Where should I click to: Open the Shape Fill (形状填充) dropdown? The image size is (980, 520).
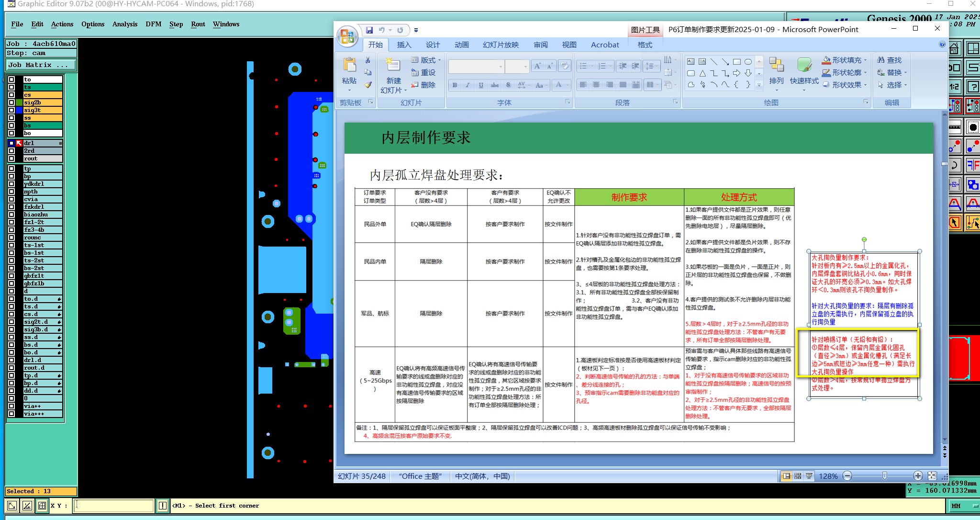click(x=866, y=60)
